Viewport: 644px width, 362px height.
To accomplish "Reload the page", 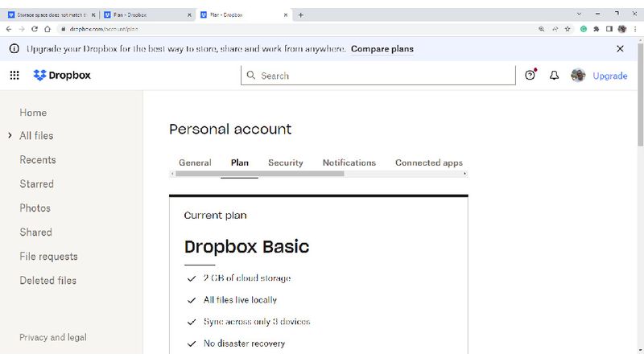I will [x=35, y=29].
